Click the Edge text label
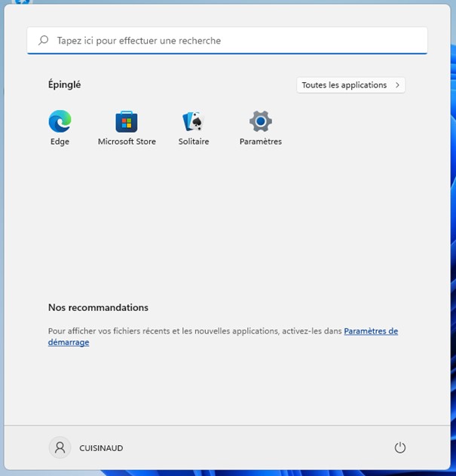 tap(60, 142)
